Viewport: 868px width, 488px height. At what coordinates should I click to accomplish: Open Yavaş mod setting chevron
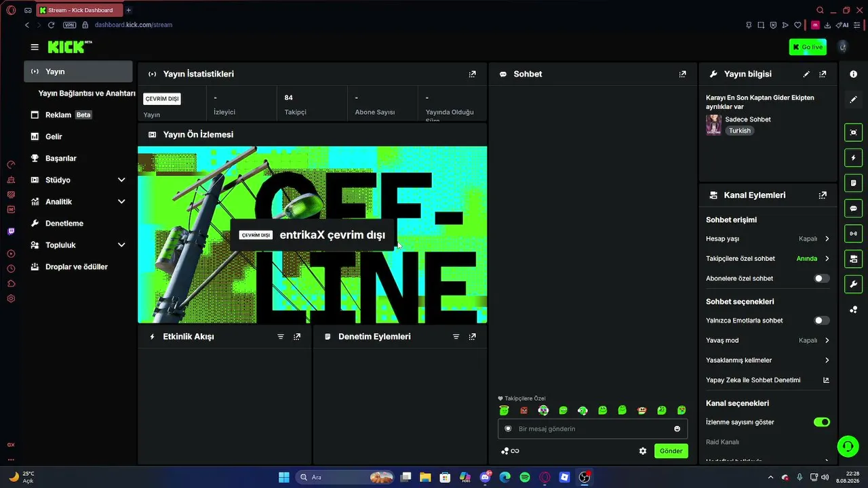point(827,340)
